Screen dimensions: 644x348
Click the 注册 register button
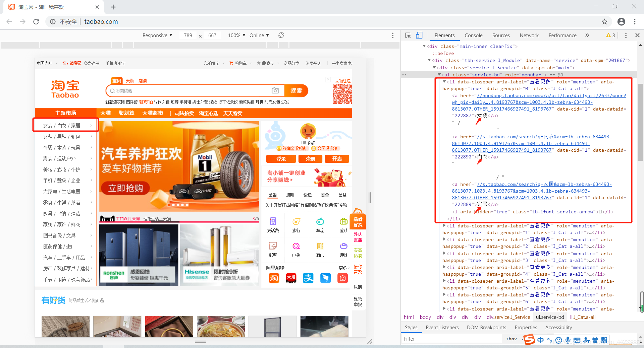point(310,159)
